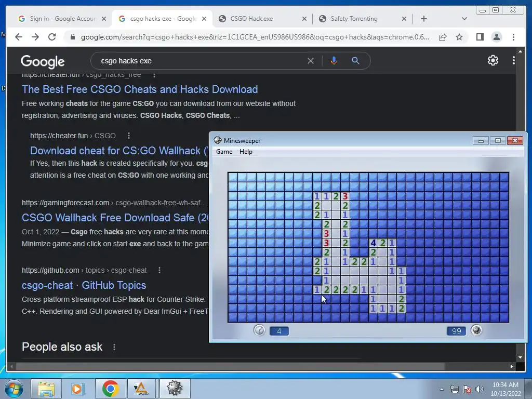
Task: Close the CSGO Hack.exe tab
Action: pyautogui.click(x=304, y=19)
